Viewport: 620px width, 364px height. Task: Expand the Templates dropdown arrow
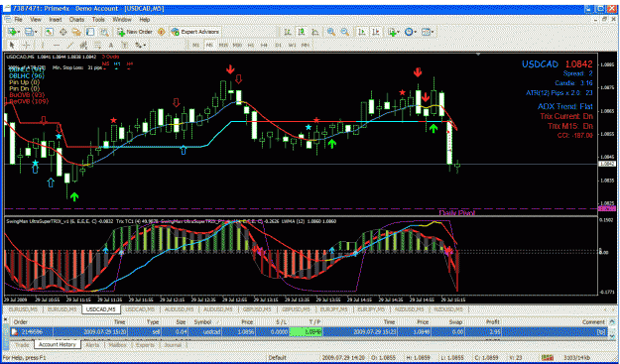coord(433,32)
